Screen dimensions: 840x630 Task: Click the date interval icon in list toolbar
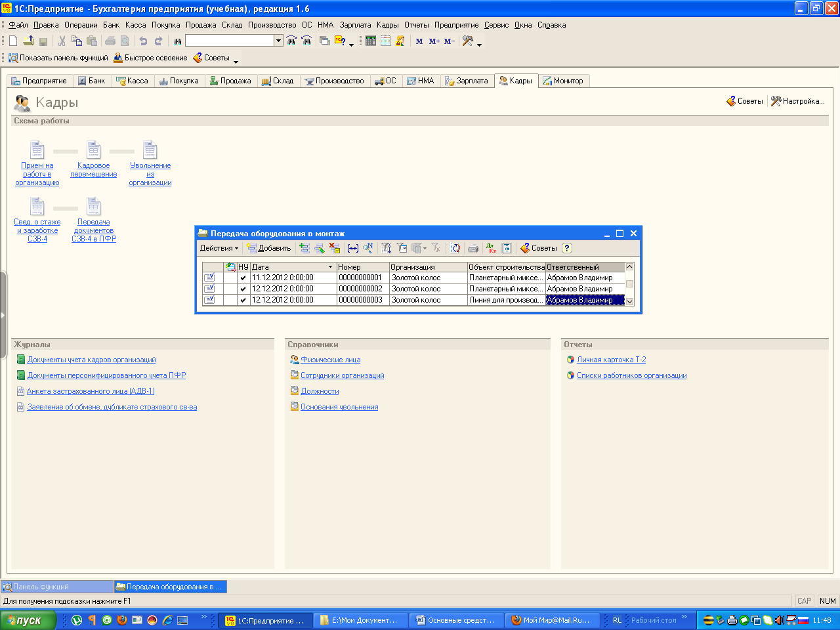[353, 248]
